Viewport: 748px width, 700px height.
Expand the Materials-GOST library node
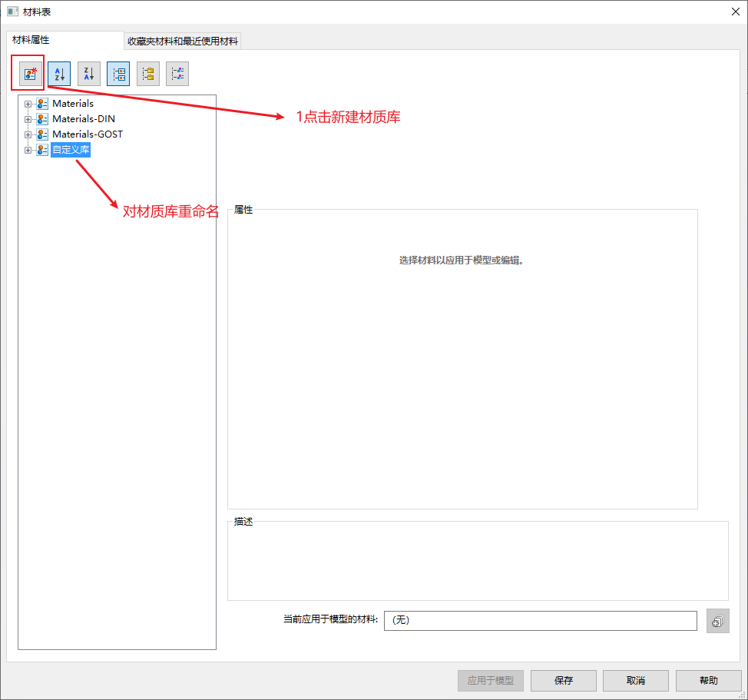point(28,134)
